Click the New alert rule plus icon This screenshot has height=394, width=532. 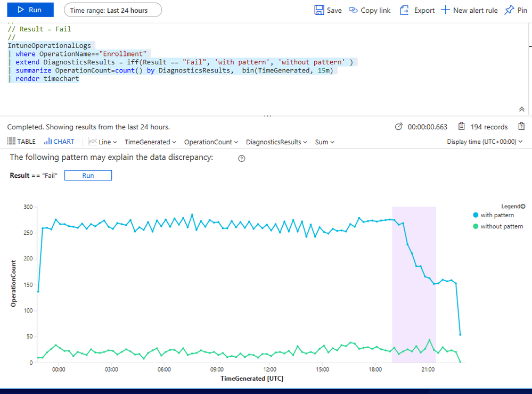445,10
